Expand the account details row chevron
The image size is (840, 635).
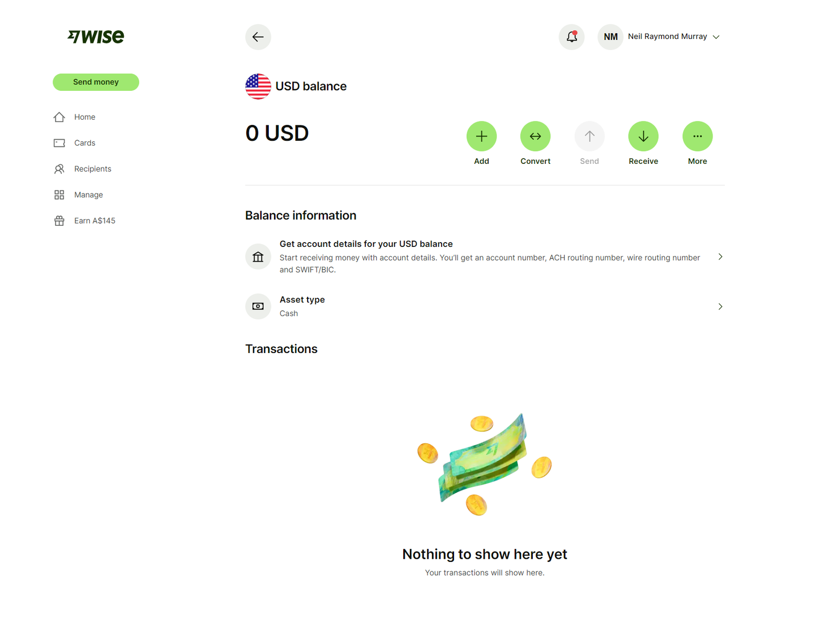click(720, 257)
